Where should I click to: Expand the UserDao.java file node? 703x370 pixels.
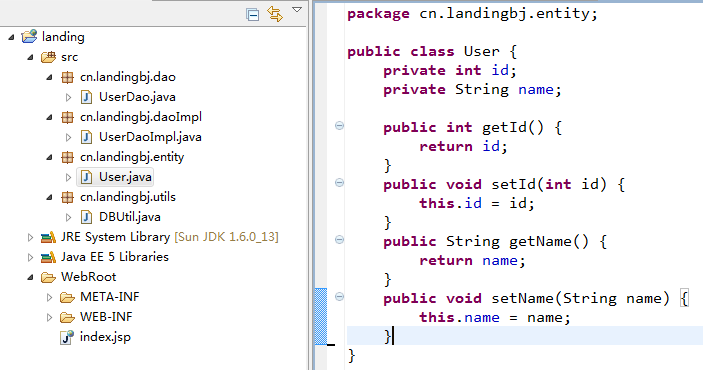point(68,97)
